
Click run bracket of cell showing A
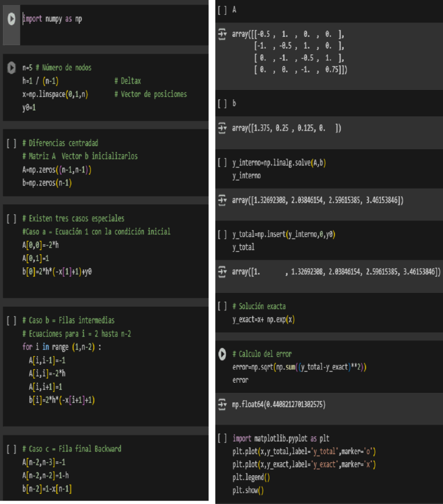[x=222, y=10]
